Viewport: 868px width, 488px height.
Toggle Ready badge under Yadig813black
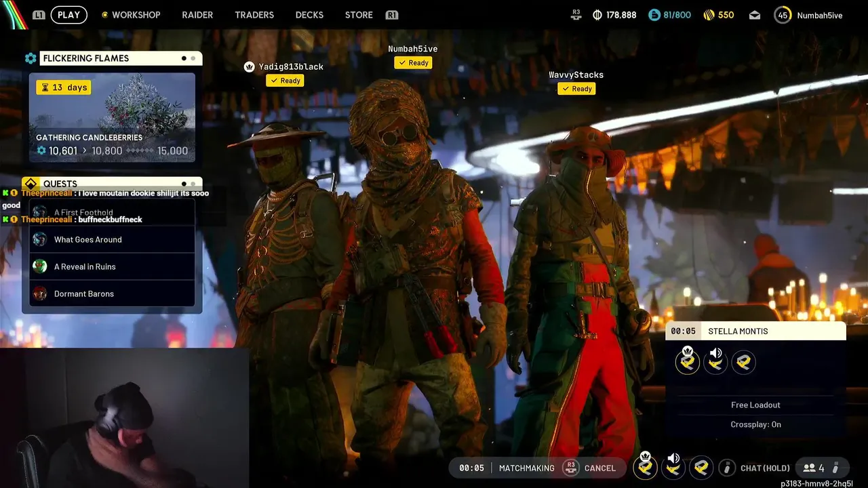coord(285,81)
